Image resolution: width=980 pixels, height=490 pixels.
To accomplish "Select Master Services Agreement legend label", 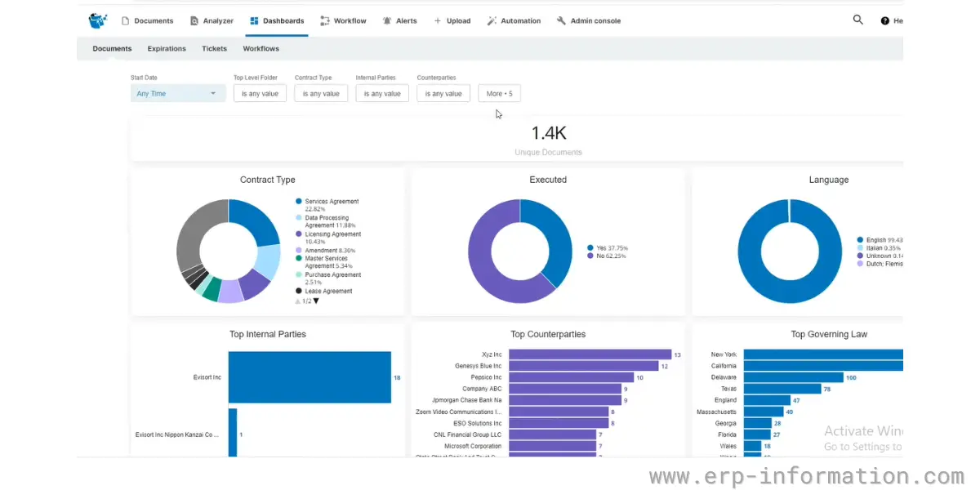I will point(330,262).
